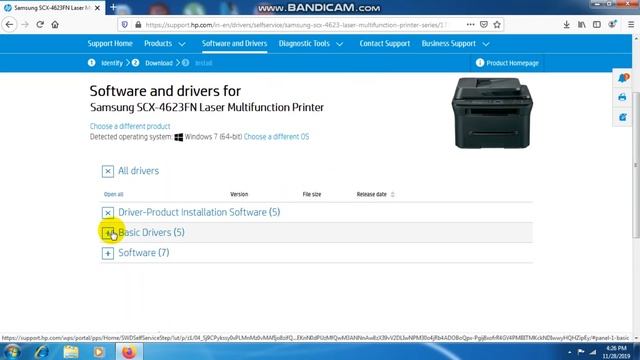Open the media player taskbar icon

(x=99, y=351)
